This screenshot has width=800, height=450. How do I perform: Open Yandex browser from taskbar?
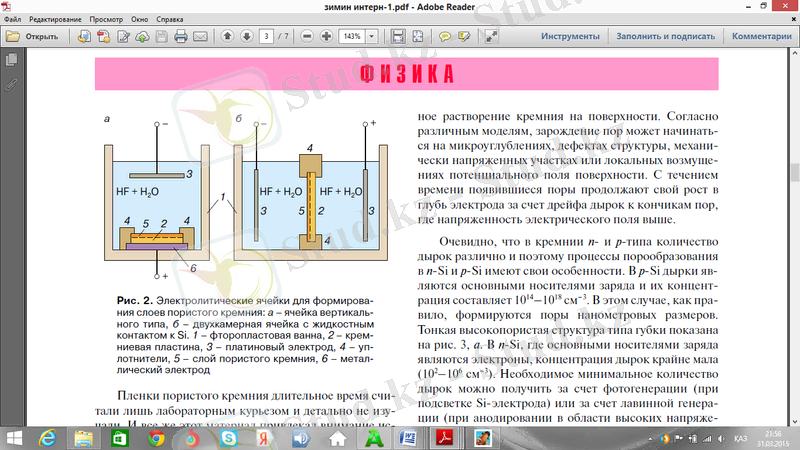(x=264, y=438)
